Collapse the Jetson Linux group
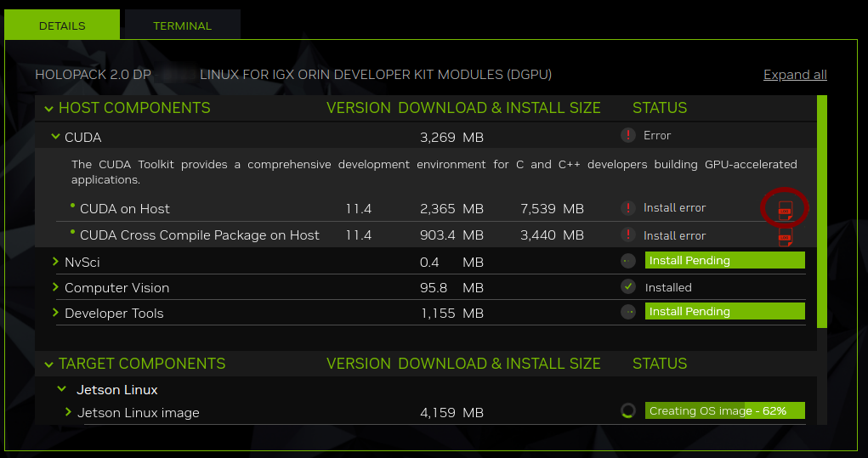The height and width of the screenshot is (458, 868). coord(62,389)
